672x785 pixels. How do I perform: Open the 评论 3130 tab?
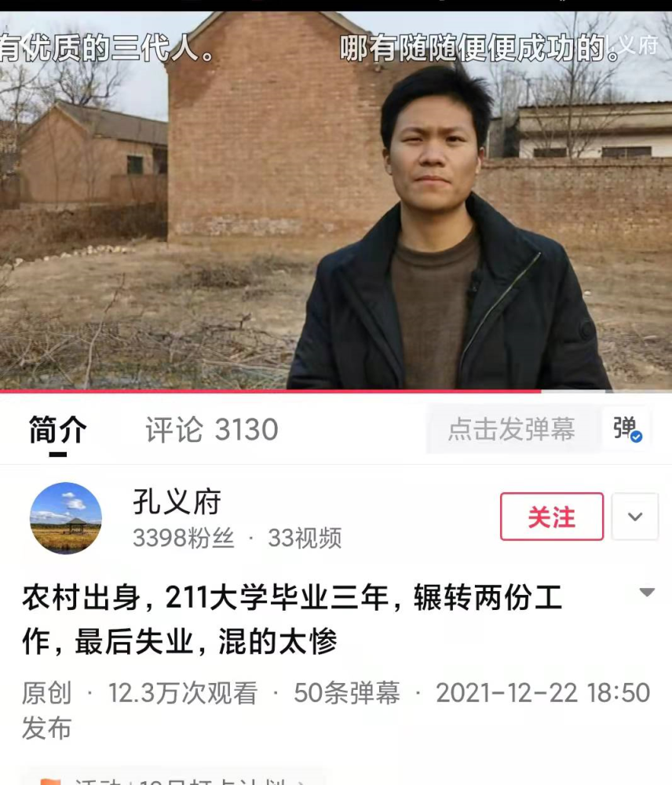pyautogui.click(x=212, y=429)
